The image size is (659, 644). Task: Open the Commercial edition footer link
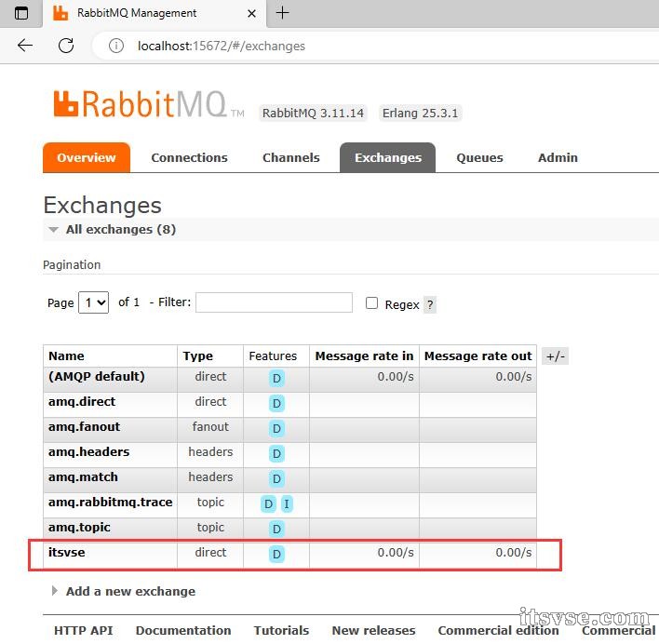pyautogui.click(x=499, y=631)
